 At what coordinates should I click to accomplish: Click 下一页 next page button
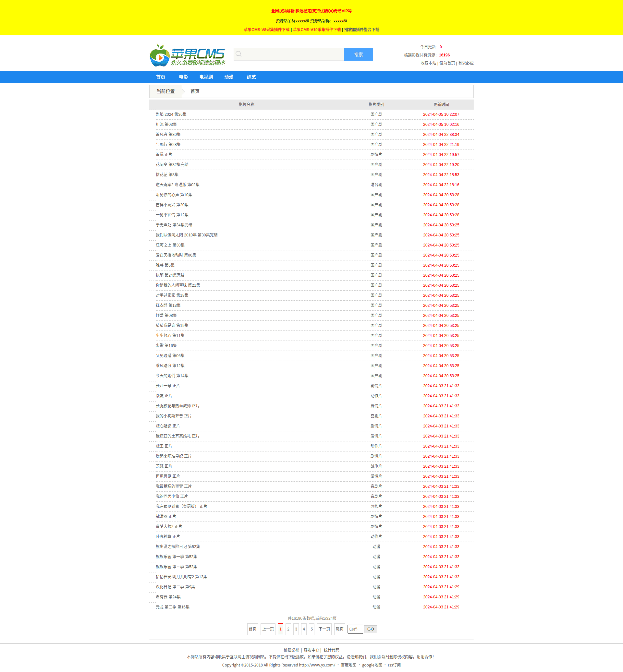coord(324,629)
